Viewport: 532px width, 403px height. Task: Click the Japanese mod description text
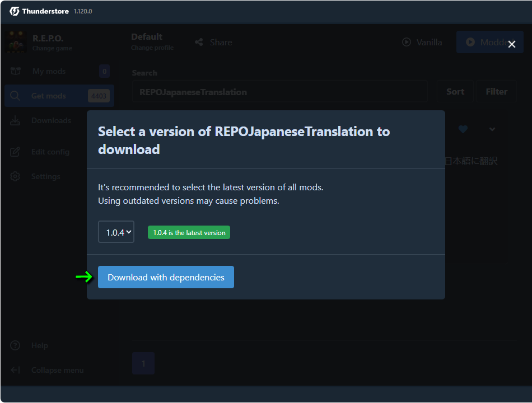(x=471, y=161)
